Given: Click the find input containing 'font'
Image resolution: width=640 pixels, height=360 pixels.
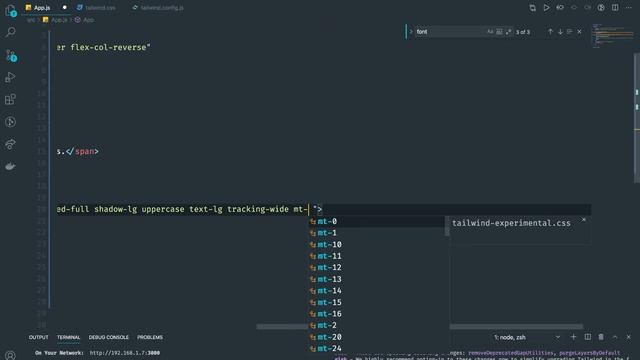Looking at the screenshot, I should point(450,32).
